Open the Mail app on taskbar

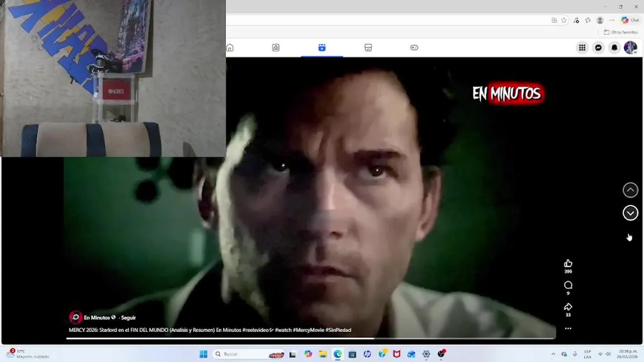(x=411, y=354)
